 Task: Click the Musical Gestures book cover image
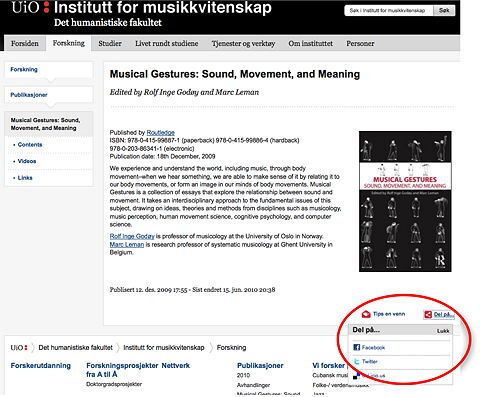[405, 201]
